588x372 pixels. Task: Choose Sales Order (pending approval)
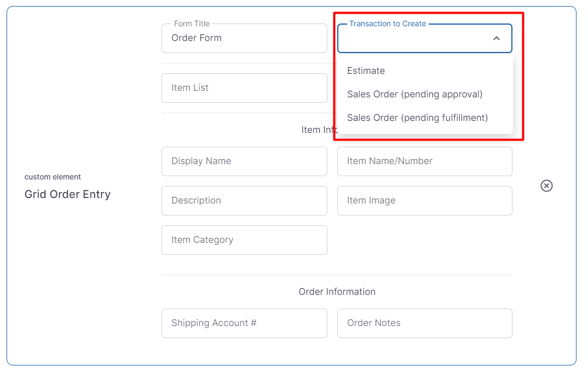tap(414, 94)
